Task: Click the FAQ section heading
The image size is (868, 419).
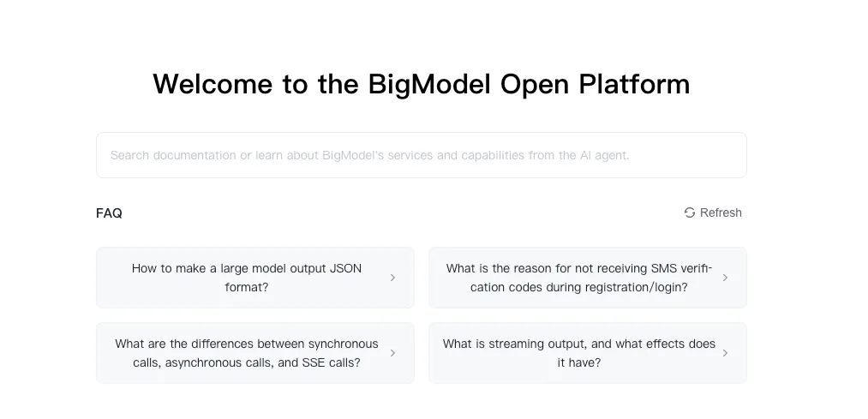Action: [x=109, y=213]
